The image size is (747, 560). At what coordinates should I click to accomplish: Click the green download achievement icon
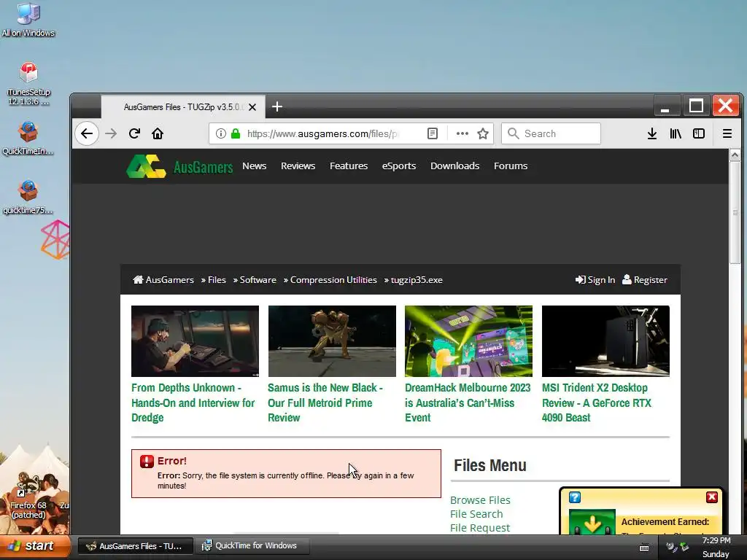click(592, 522)
